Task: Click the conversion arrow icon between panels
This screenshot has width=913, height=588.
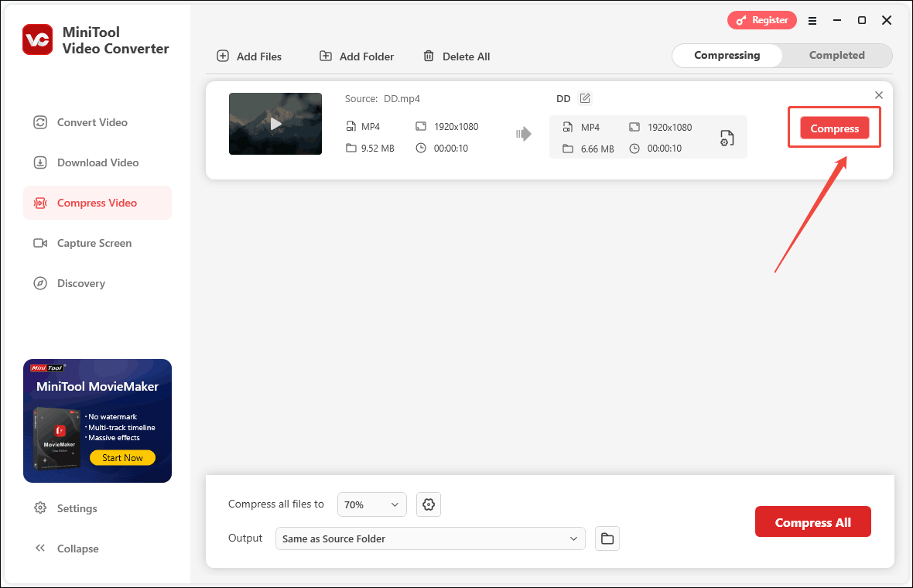Action: [524, 134]
